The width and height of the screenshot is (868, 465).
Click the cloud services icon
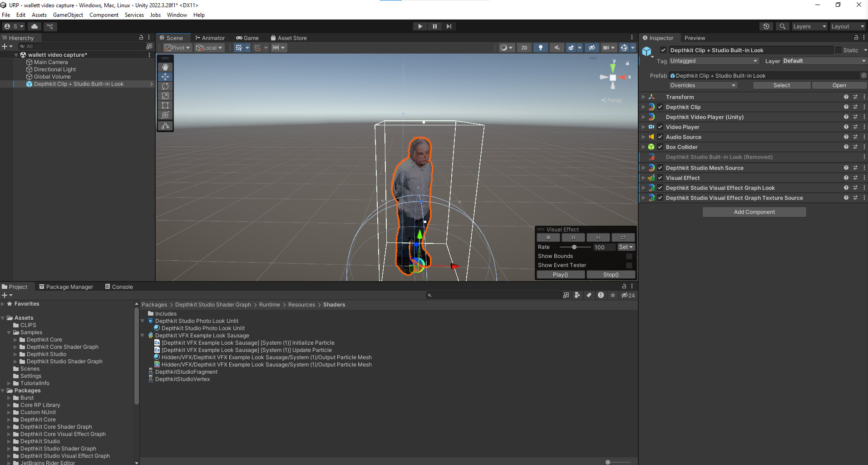(35, 26)
